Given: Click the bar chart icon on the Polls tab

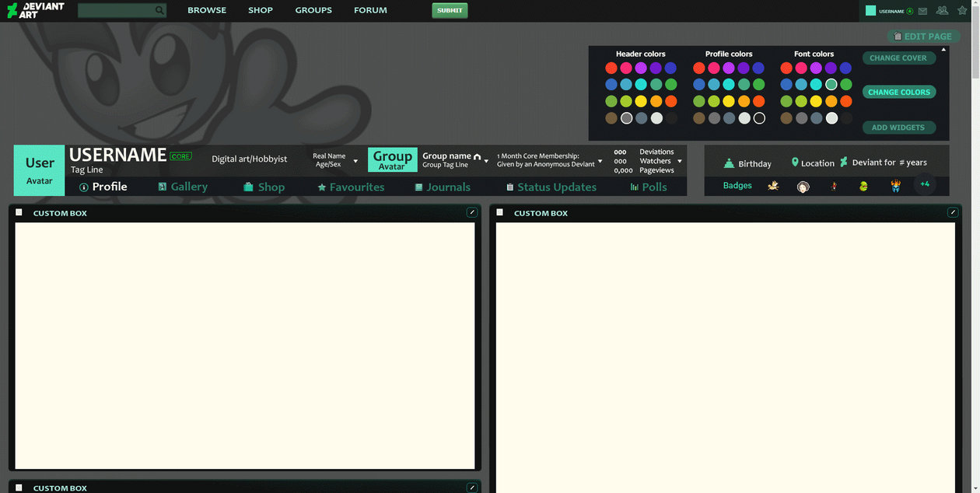Looking at the screenshot, I should tap(635, 187).
